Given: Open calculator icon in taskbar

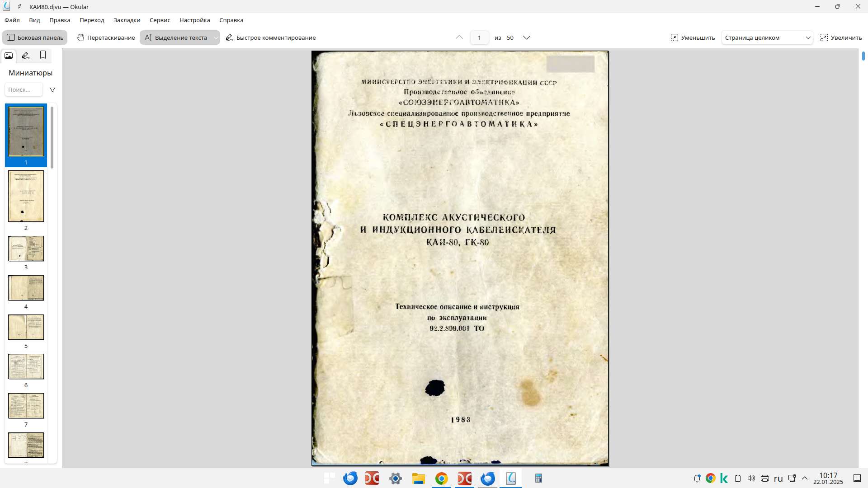Looking at the screenshot, I should [x=538, y=478].
